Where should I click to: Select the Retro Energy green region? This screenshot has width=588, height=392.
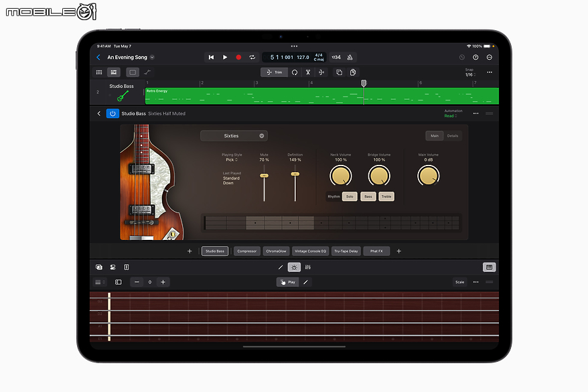coord(321,96)
